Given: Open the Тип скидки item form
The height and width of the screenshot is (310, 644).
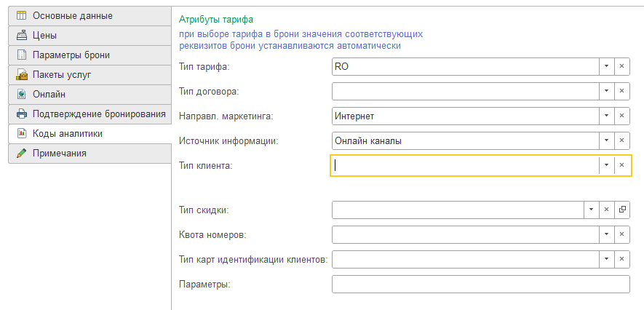Looking at the screenshot, I should (622, 210).
